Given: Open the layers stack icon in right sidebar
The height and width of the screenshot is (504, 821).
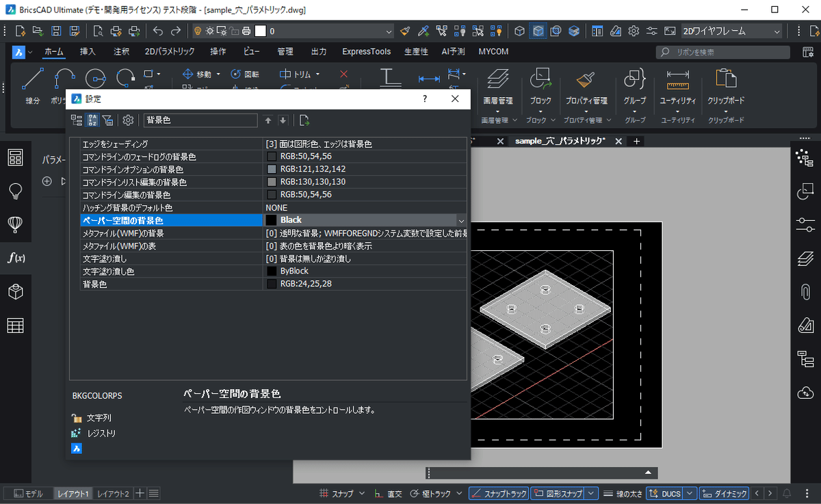Looking at the screenshot, I should 805,258.
